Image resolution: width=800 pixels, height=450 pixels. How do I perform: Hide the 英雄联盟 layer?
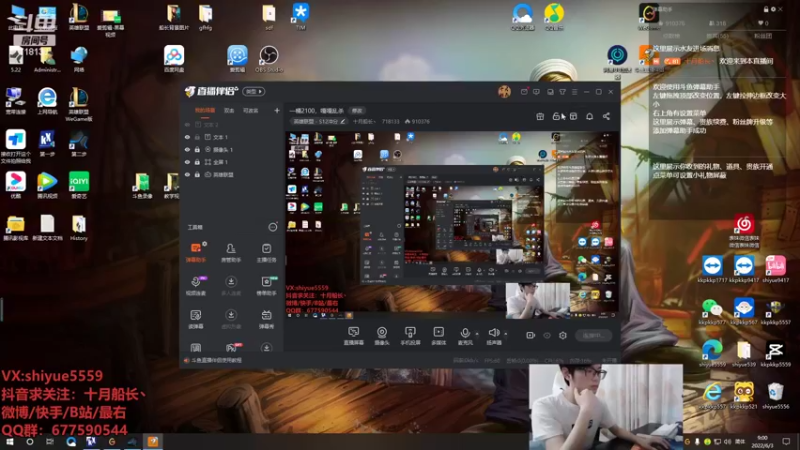[187, 174]
